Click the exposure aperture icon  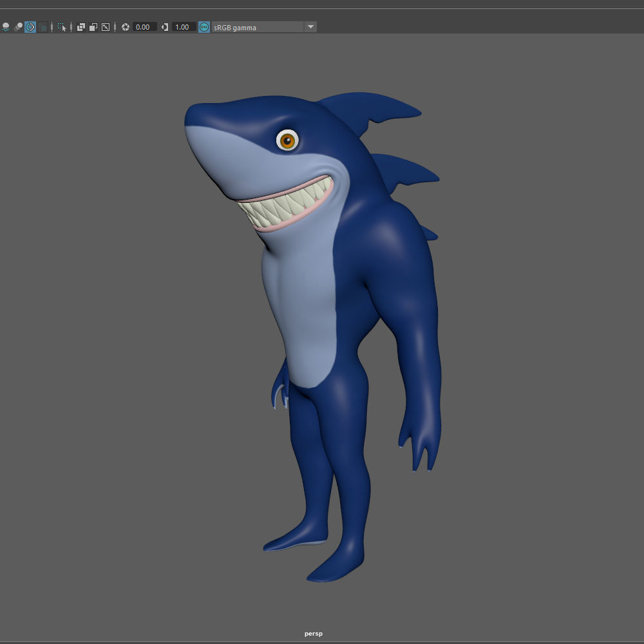coord(126,27)
